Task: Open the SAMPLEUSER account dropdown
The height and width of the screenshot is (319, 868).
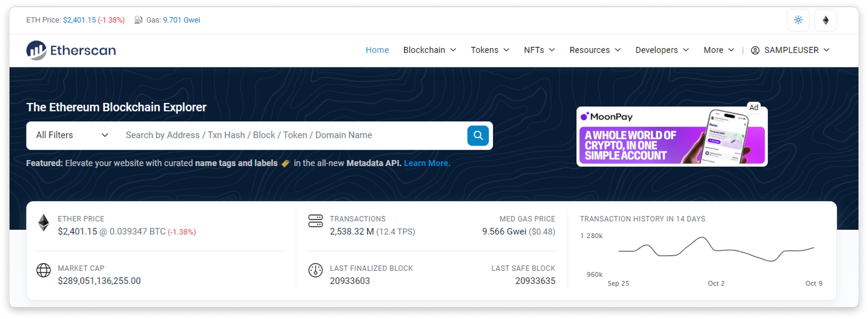Action: click(790, 50)
